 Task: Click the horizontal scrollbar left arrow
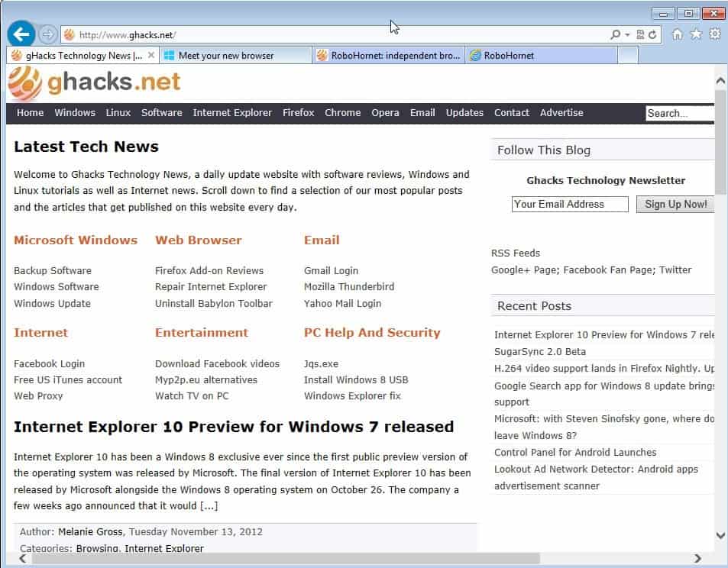click(x=23, y=558)
